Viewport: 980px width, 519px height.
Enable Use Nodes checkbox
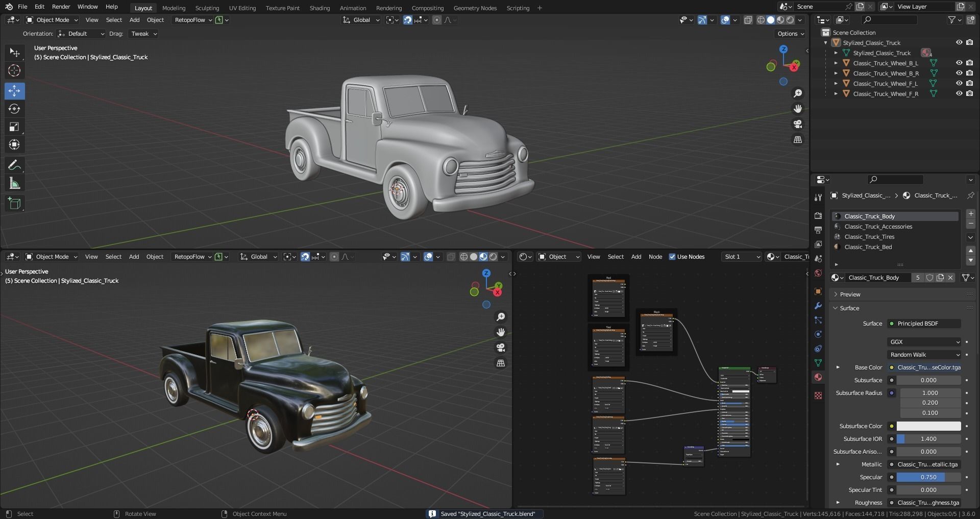coord(672,257)
